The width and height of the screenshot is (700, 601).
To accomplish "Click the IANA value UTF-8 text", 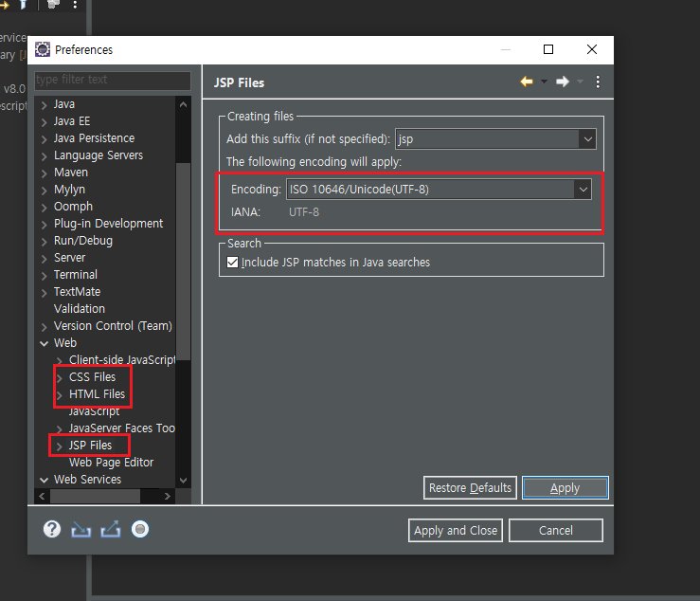I will [304, 212].
